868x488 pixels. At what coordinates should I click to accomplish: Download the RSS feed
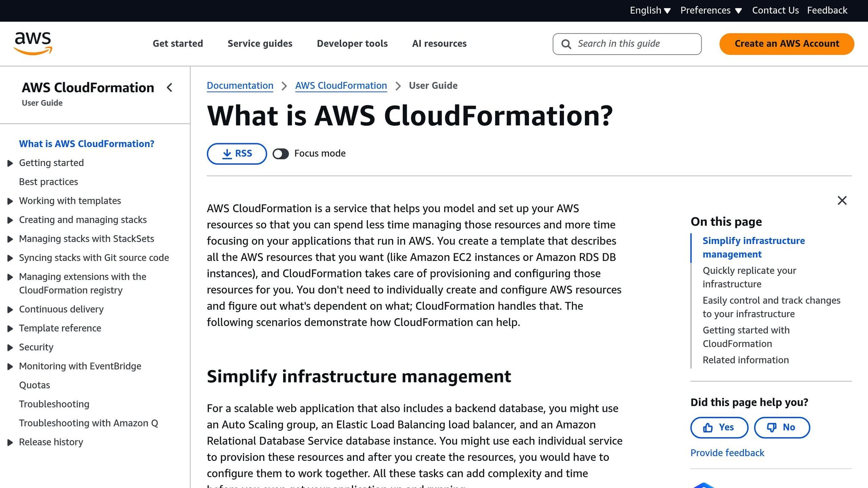pos(237,154)
